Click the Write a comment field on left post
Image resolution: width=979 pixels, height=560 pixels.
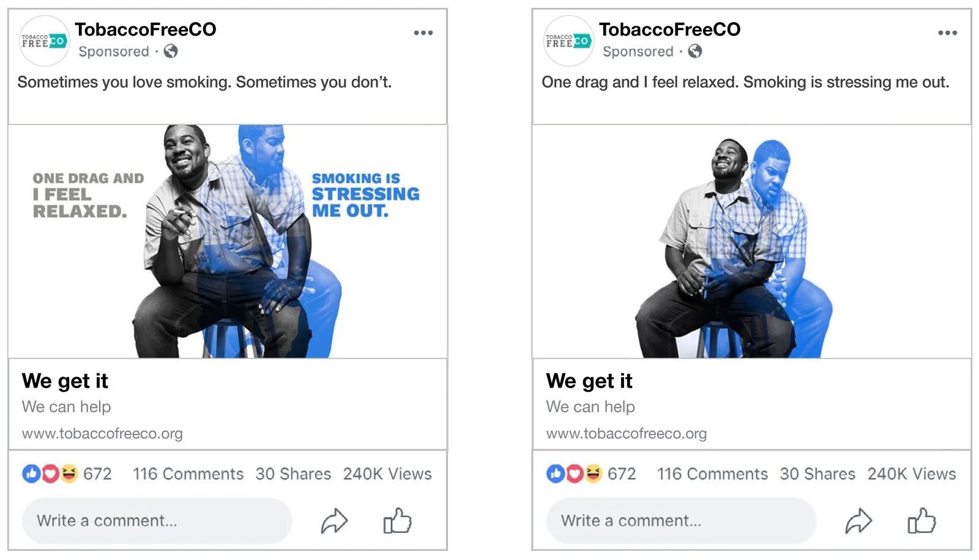tap(155, 521)
